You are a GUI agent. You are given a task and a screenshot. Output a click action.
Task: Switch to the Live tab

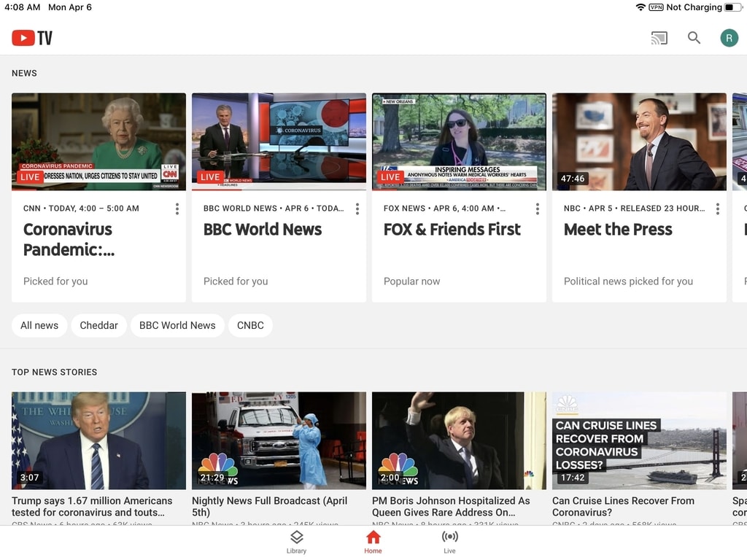coord(449,541)
